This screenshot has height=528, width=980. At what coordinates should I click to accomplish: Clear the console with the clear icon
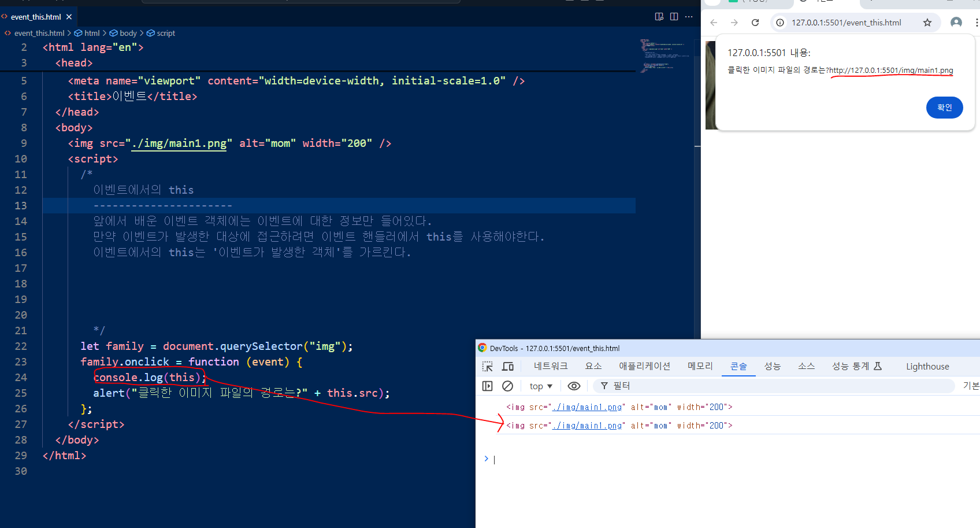507,386
